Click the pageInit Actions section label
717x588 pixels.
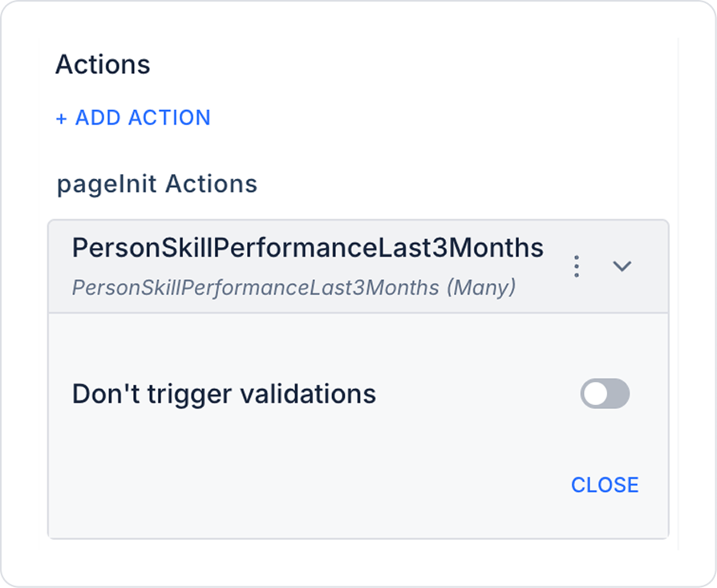point(157,184)
